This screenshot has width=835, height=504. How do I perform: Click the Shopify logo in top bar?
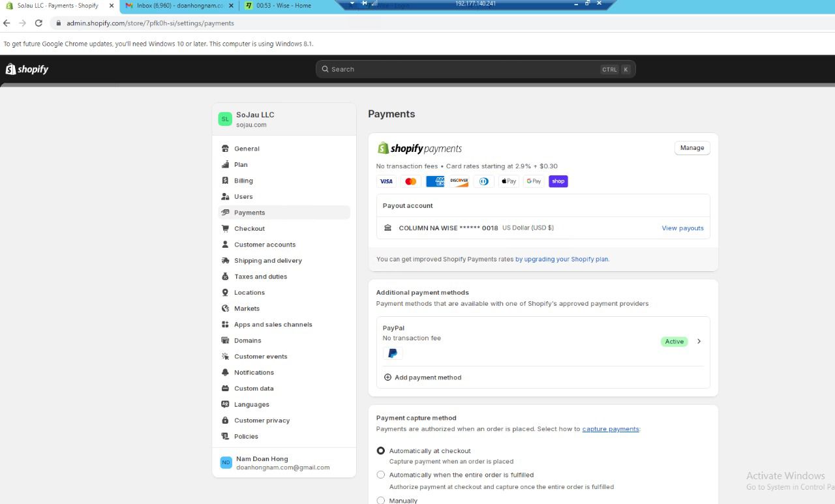click(27, 69)
